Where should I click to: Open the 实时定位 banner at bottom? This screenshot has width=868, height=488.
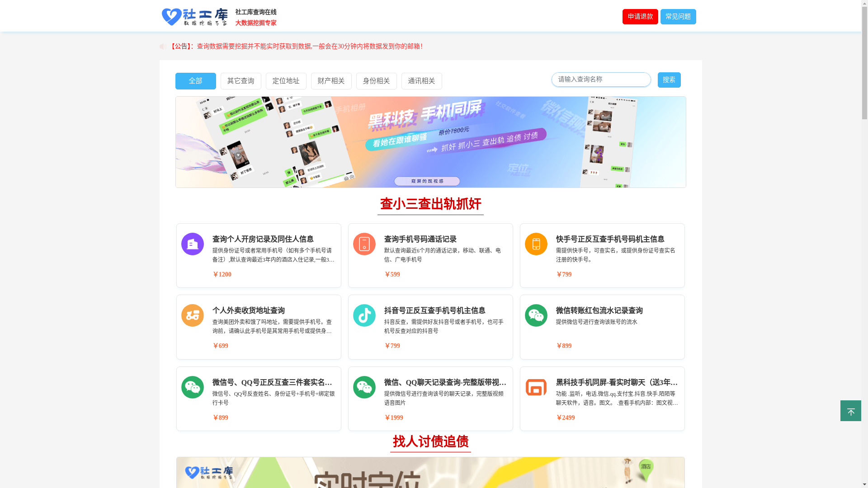tap(431, 473)
